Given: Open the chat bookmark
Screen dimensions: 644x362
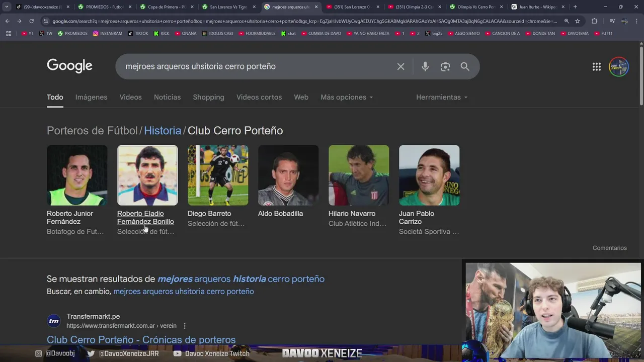Looking at the screenshot, I should 289,33.
